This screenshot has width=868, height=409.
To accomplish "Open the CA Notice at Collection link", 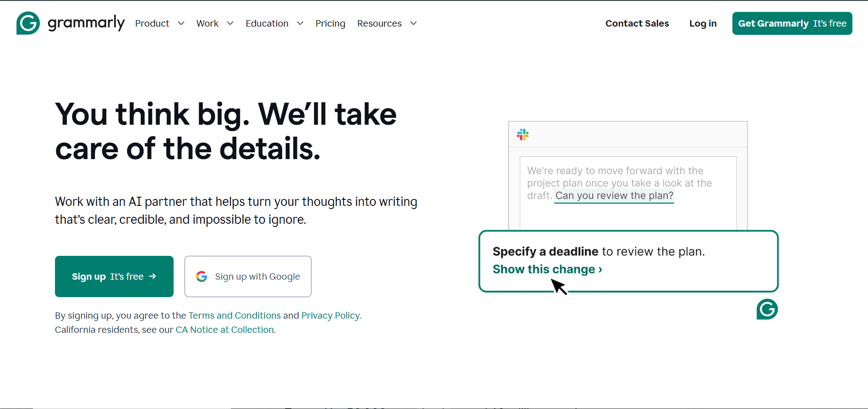I will [224, 330].
